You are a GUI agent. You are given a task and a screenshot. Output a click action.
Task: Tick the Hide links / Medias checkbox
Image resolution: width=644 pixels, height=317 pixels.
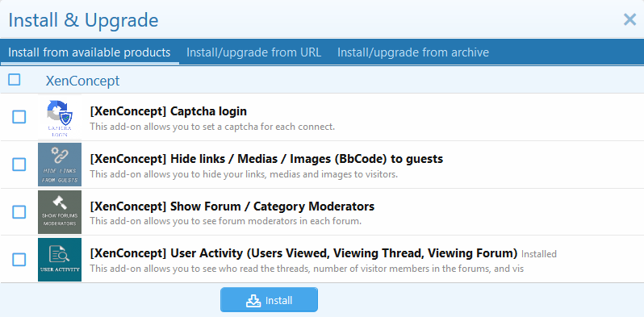tap(19, 165)
